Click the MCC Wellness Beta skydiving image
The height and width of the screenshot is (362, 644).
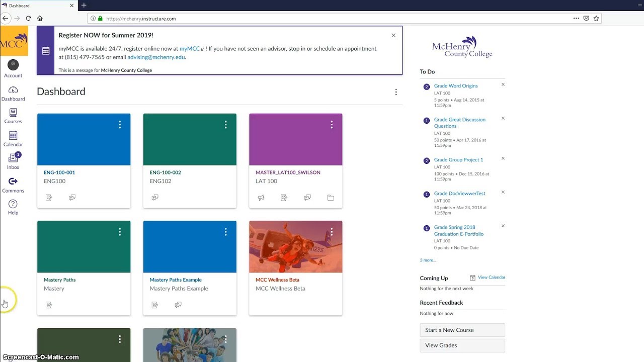pyautogui.click(x=296, y=247)
